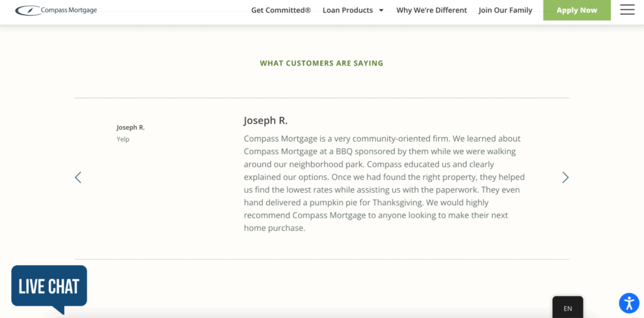The image size is (644, 318).
Task: Click the large Joseph R. review heading
Action: [x=265, y=120]
